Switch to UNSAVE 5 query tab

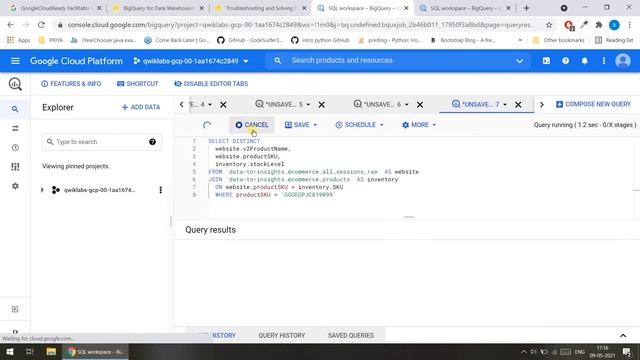280,104
